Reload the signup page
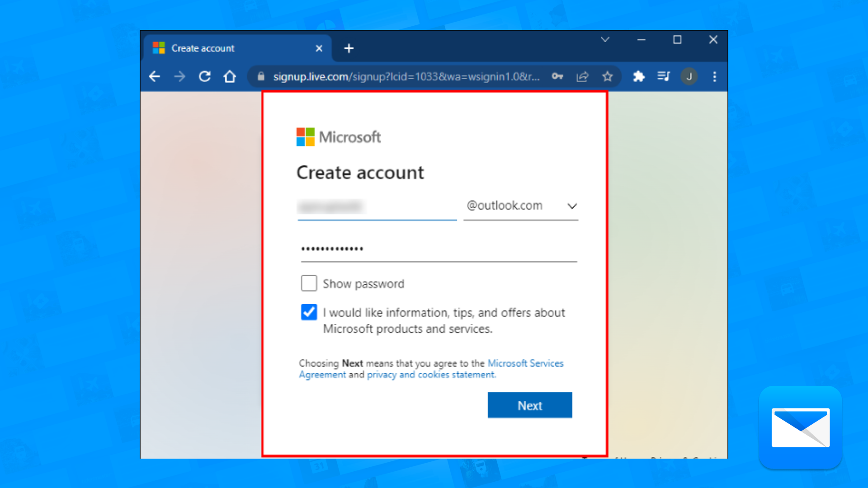This screenshot has height=488, width=868. (205, 76)
